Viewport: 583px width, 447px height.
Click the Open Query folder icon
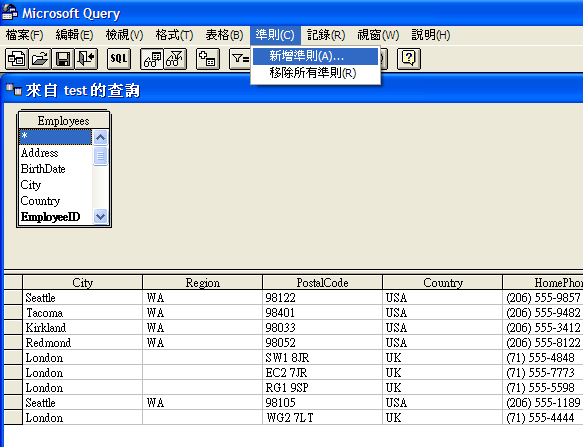pyautogui.click(x=40, y=59)
